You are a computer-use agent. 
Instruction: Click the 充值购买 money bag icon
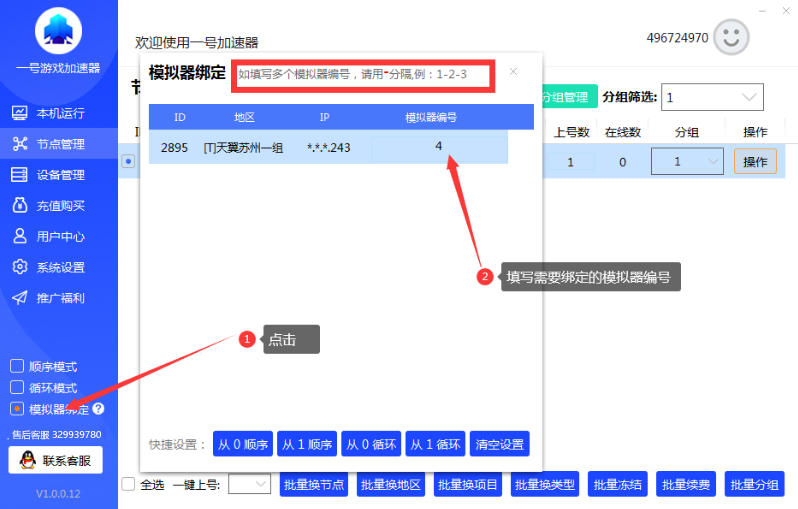tap(19, 205)
